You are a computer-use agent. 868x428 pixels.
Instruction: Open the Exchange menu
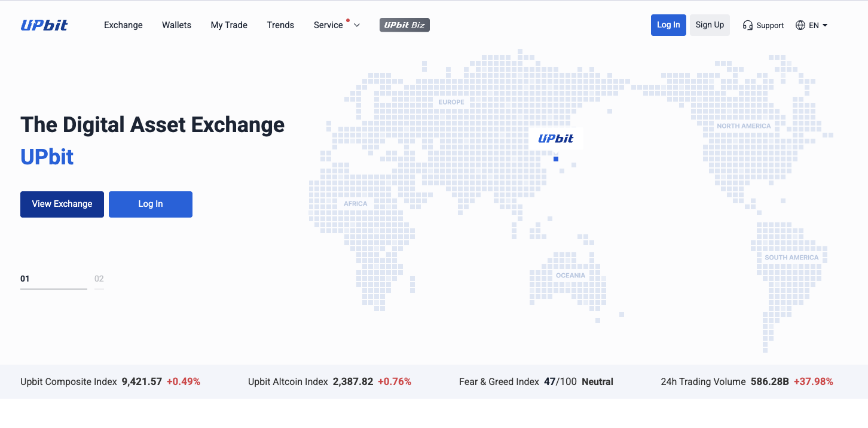123,25
